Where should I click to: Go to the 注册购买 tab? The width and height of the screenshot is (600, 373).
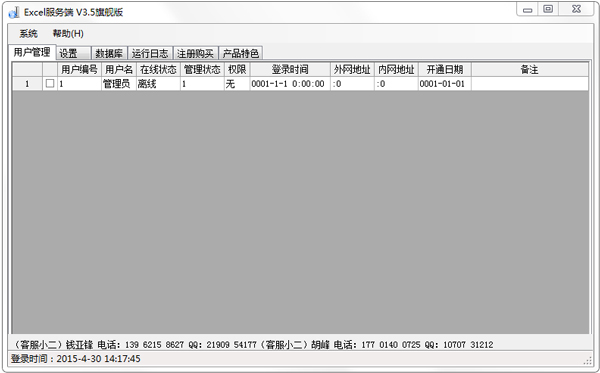pyautogui.click(x=196, y=53)
